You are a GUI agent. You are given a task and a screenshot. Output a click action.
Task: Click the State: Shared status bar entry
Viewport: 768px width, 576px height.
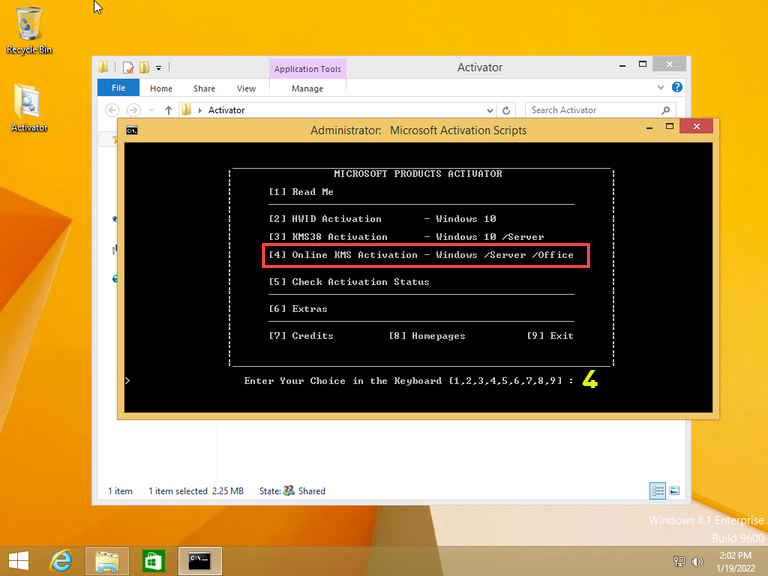[292, 491]
